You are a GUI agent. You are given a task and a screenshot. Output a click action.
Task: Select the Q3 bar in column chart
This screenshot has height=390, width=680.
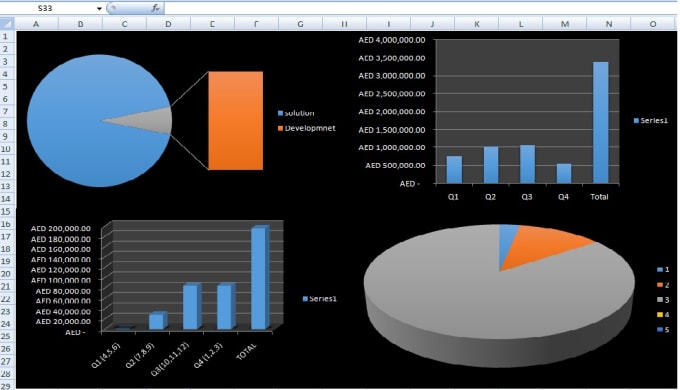click(x=527, y=164)
